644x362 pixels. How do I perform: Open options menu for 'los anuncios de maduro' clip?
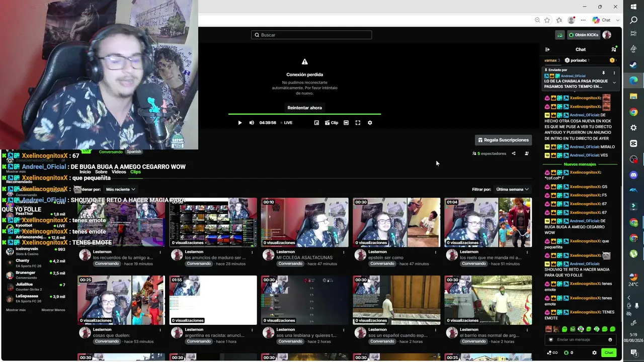(x=252, y=252)
